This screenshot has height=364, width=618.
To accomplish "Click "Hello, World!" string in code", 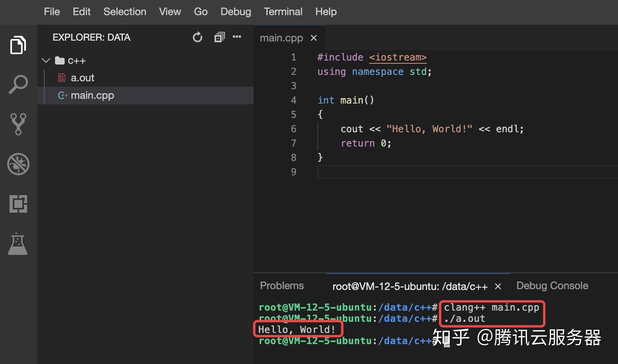I will [x=429, y=129].
